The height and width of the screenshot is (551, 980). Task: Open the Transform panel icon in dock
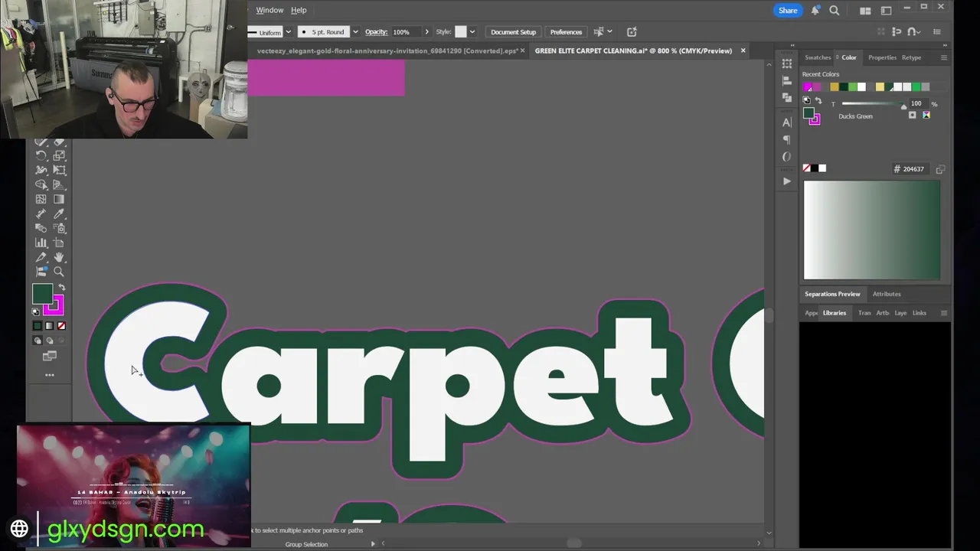pos(786,64)
